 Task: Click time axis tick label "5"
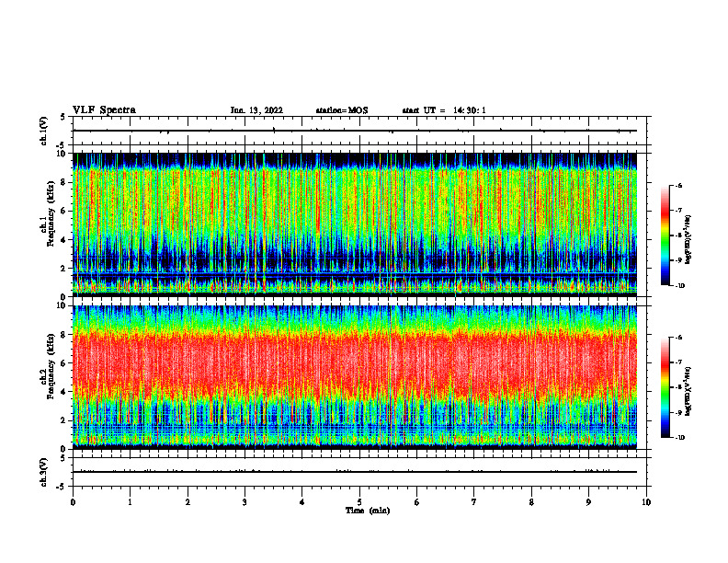359,502
